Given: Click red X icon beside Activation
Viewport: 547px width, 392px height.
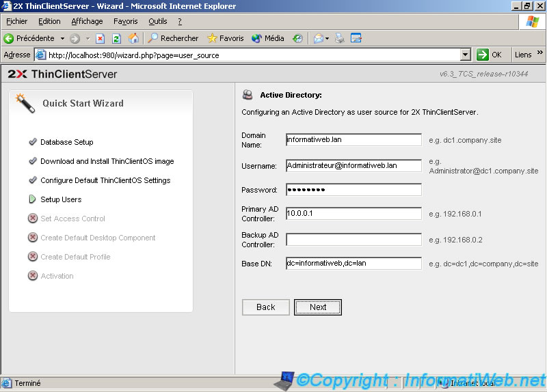Looking at the screenshot, I should point(33,276).
